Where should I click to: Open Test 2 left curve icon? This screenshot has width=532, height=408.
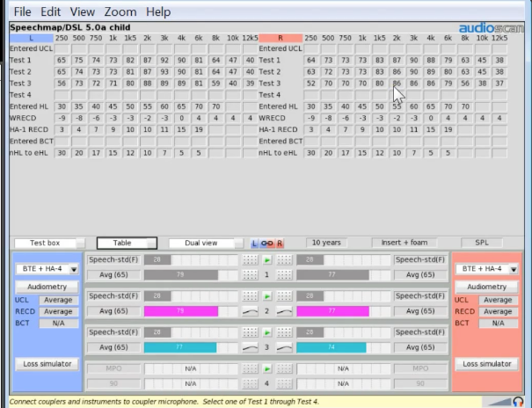pos(250,311)
